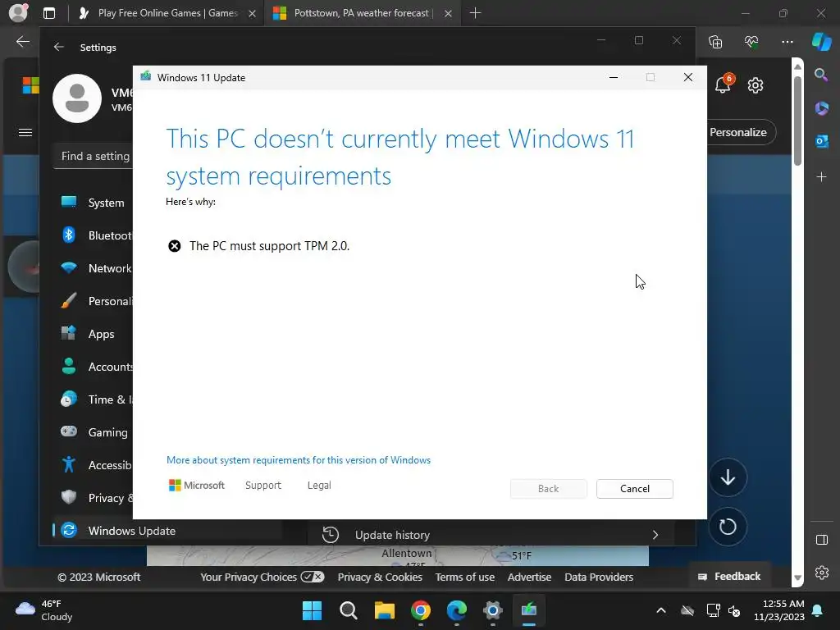The image size is (840, 630).
Task: Open Edge Settings and more menu
Action: click(787, 42)
